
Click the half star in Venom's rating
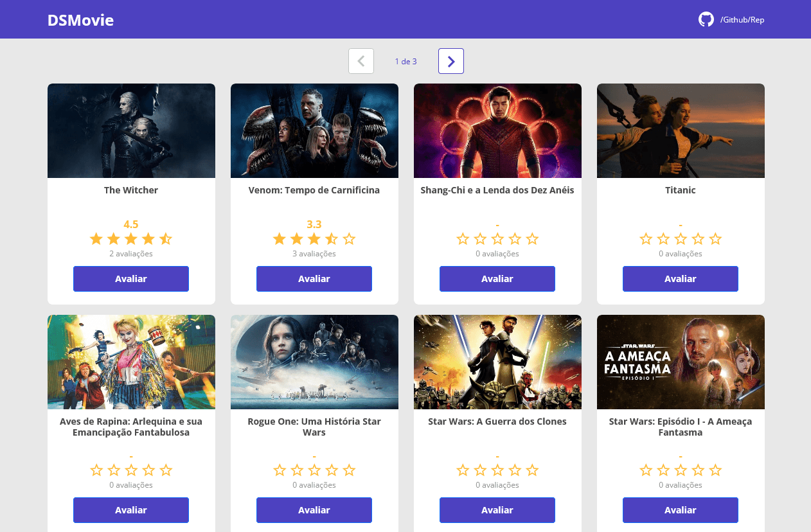(332, 239)
